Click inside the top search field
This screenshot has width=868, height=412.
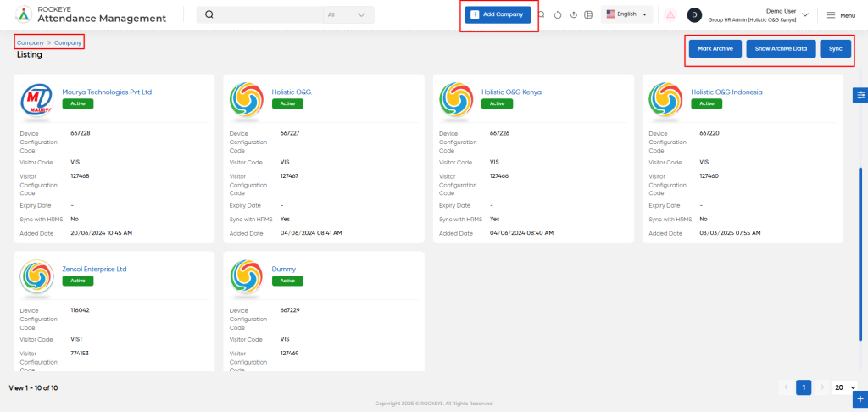click(x=269, y=15)
